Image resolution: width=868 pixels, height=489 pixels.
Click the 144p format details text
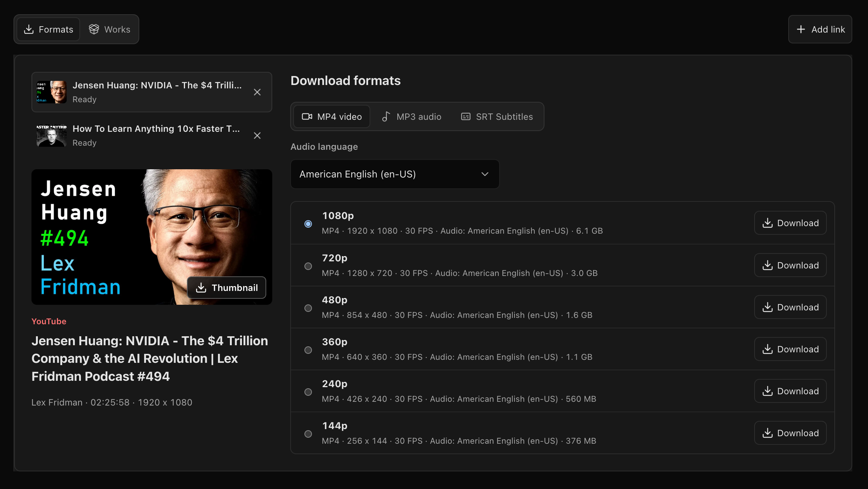coord(459,441)
